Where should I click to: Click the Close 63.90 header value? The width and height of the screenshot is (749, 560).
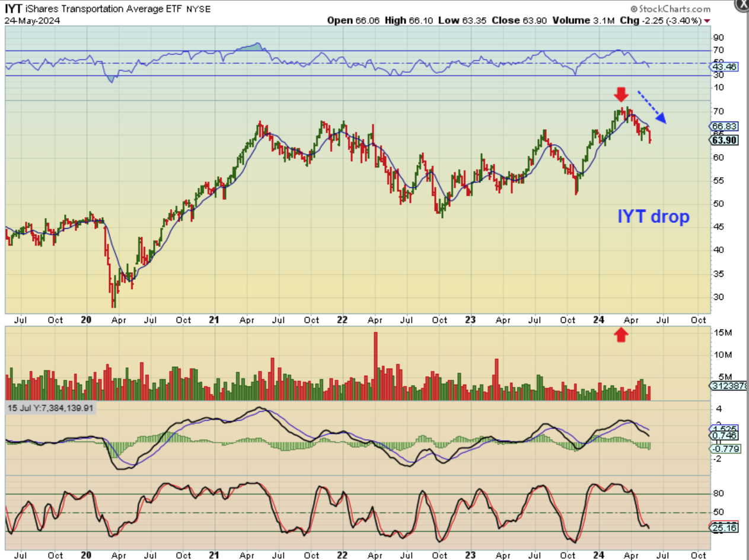(520, 20)
